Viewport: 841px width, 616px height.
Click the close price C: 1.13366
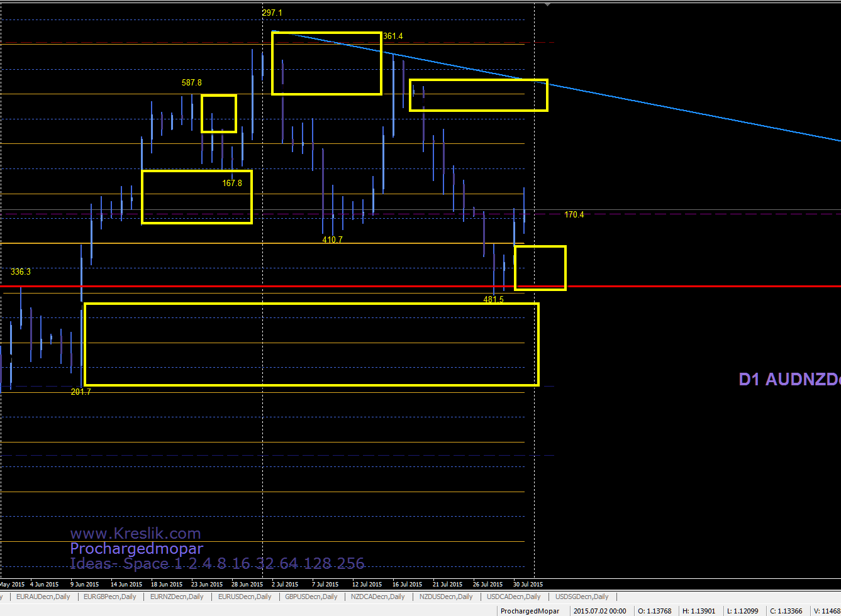click(x=786, y=611)
